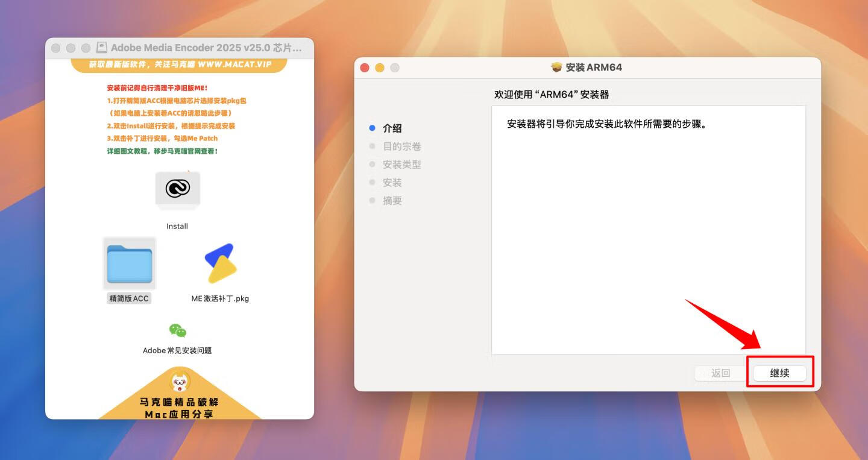Click the 马克喵精品破解 banner text

180,402
